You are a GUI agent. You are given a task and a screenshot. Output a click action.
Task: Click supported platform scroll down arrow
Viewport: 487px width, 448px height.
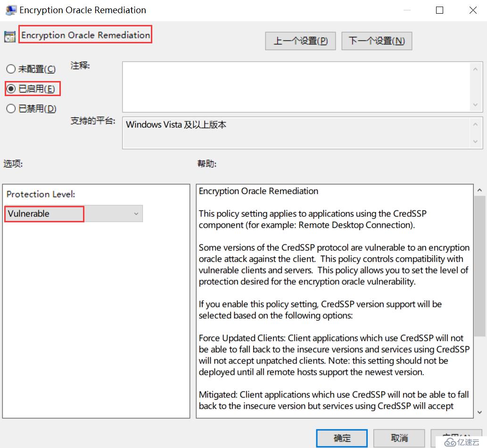coord(475,141)
